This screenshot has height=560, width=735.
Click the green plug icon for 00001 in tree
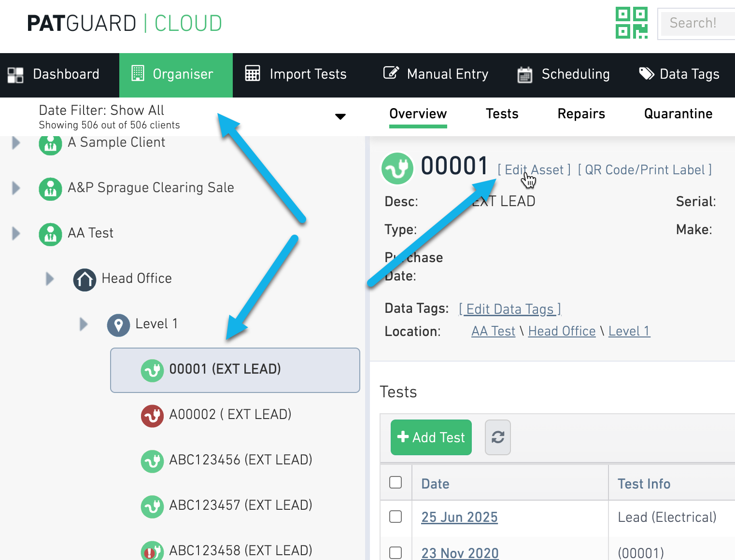(x=152, y=371)
